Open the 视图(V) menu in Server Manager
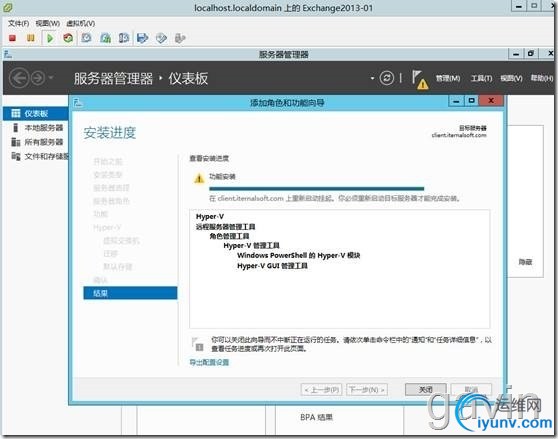Viewport: 558px width, 439px height. pyautogui.click(x=511, y=78)
